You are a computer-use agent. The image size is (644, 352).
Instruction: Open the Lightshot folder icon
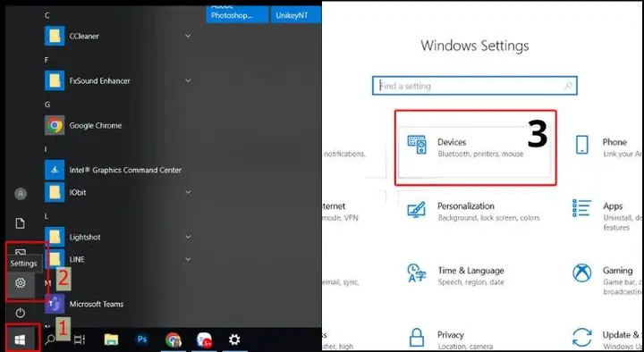coord(55,237)
